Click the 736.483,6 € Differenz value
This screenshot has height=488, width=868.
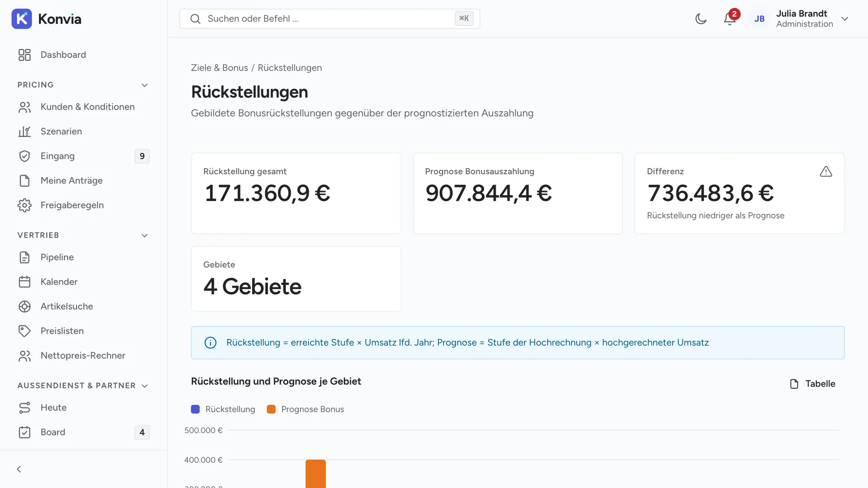click(x=710, y=193)
